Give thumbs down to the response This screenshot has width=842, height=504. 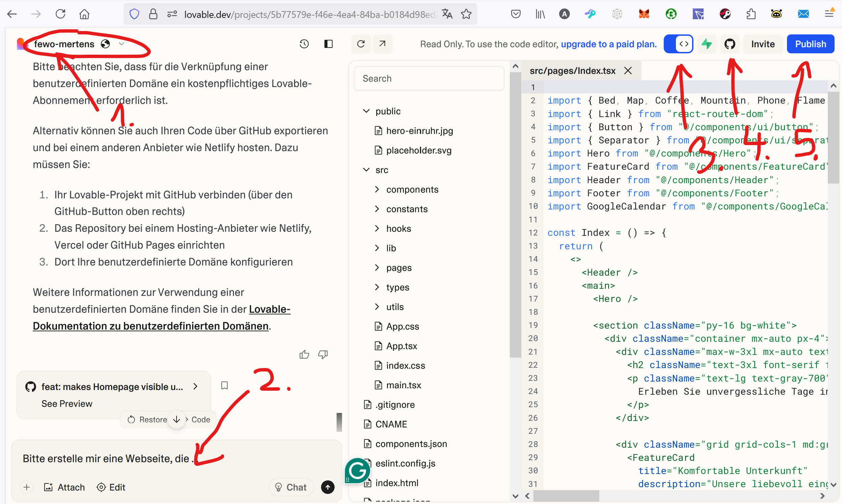(323, 355)
